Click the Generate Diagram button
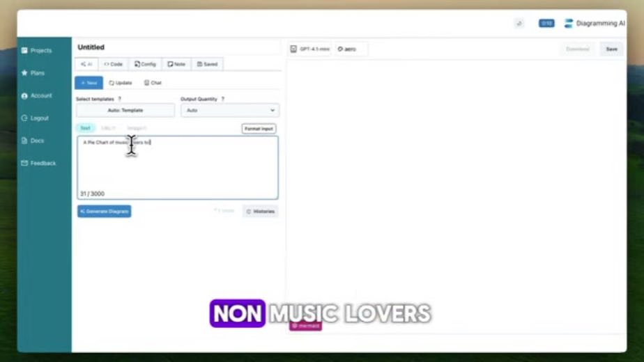Screen dimensions: 644x362 [x=105, y=212]
